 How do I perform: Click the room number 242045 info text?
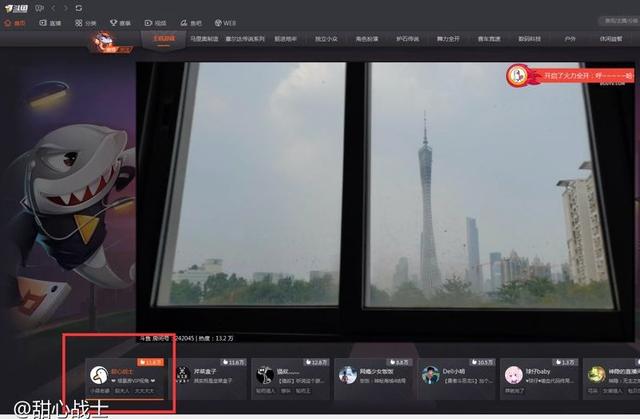pyautogui.click(x=167, y=338)
